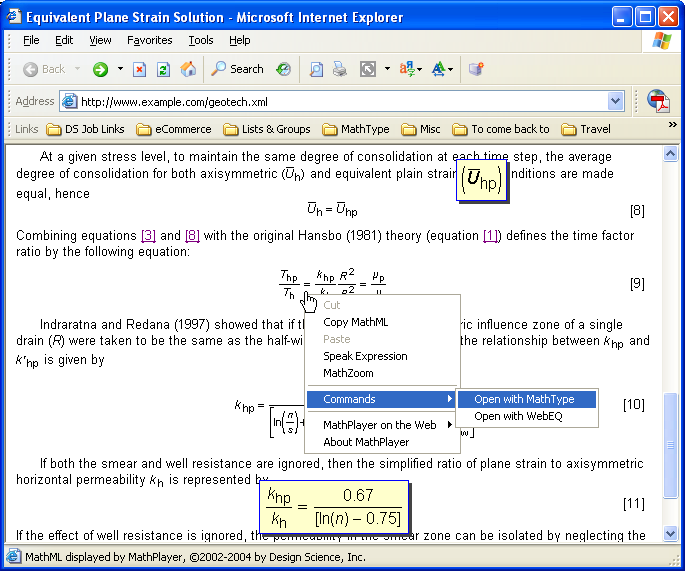685x571 pixels.
Task: Select Open with MathType from submenu
Action: click(524, 399)
